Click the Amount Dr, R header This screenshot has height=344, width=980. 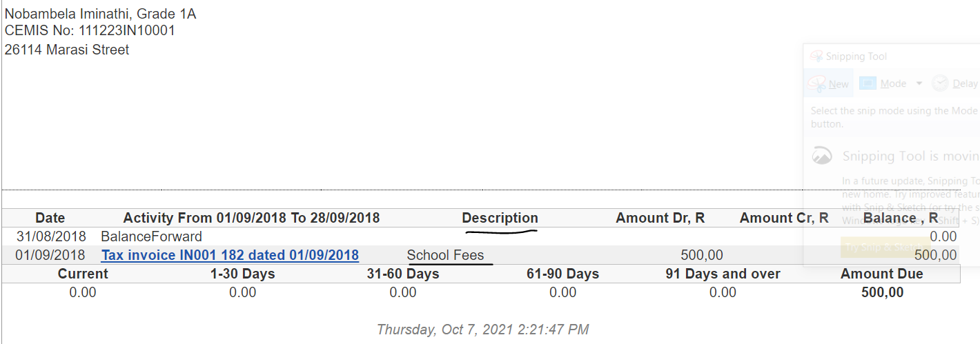(660, 218)
